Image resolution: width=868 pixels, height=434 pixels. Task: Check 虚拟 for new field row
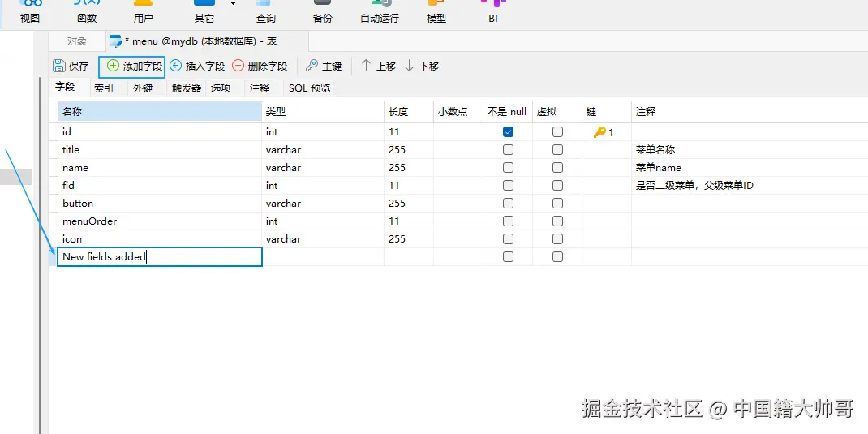(x=557, y=257)
